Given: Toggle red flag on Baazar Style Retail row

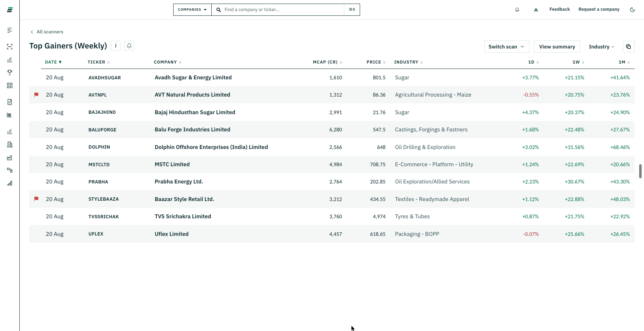Looking at the screenshot, I should pos(36,199).
